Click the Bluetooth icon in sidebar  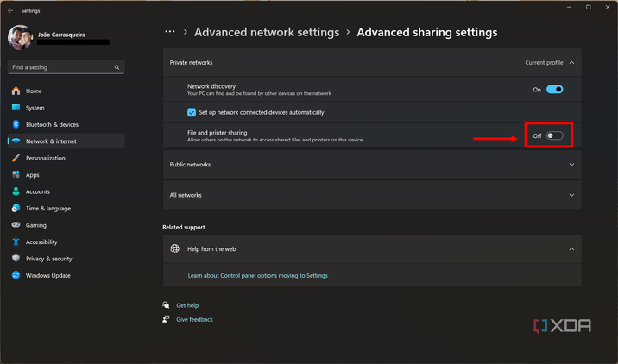click(16, 124)
